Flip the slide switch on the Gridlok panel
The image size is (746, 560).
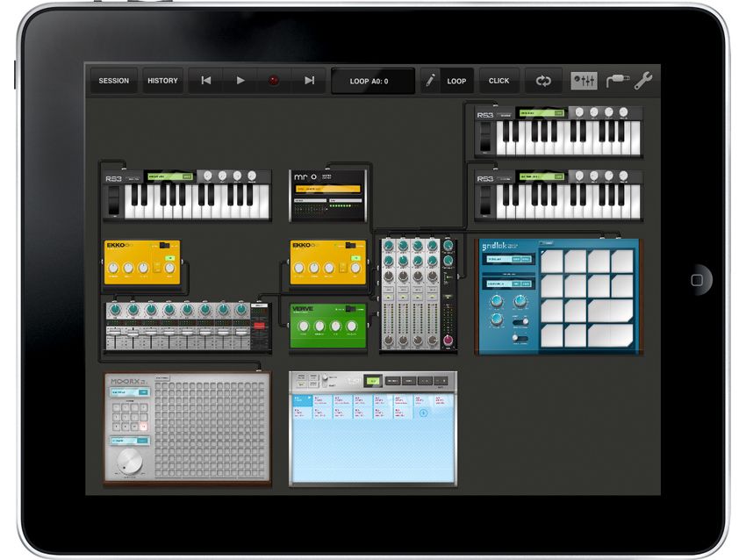[520, 320]
